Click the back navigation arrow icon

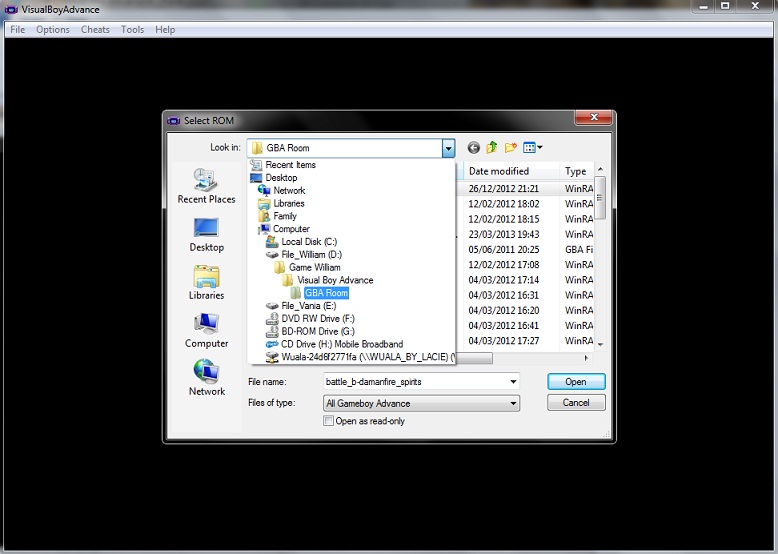tap(473, 147)
